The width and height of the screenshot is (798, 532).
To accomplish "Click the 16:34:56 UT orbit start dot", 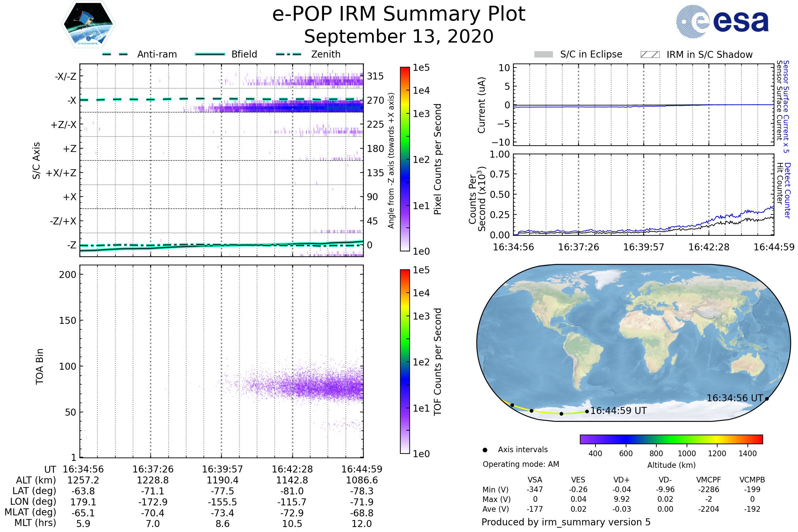I will point(767,399).
